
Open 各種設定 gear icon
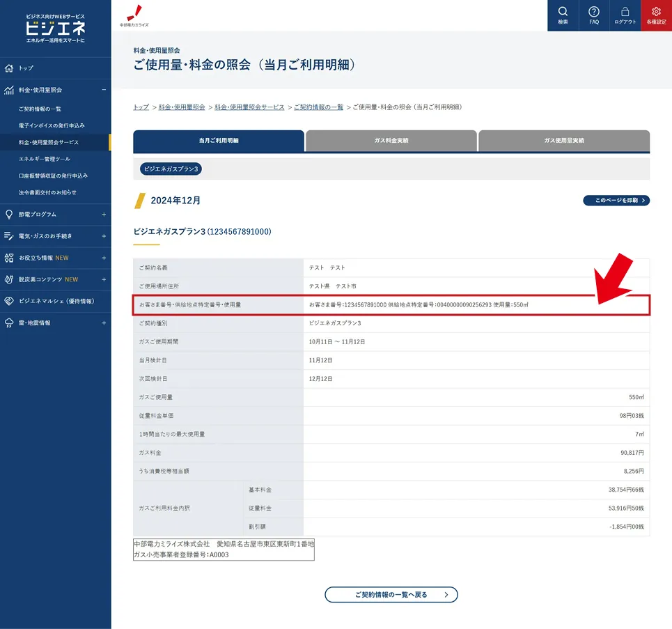pos(656,15)
